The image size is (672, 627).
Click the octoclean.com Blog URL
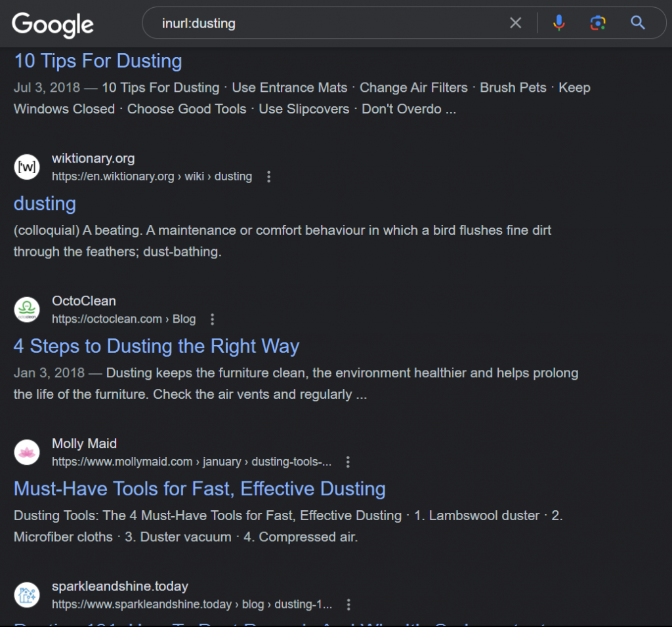pos(124,319)
